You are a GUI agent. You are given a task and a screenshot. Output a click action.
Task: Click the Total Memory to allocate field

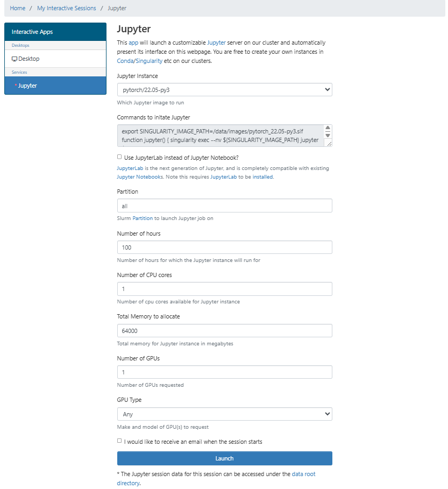[x=224, y=330]
